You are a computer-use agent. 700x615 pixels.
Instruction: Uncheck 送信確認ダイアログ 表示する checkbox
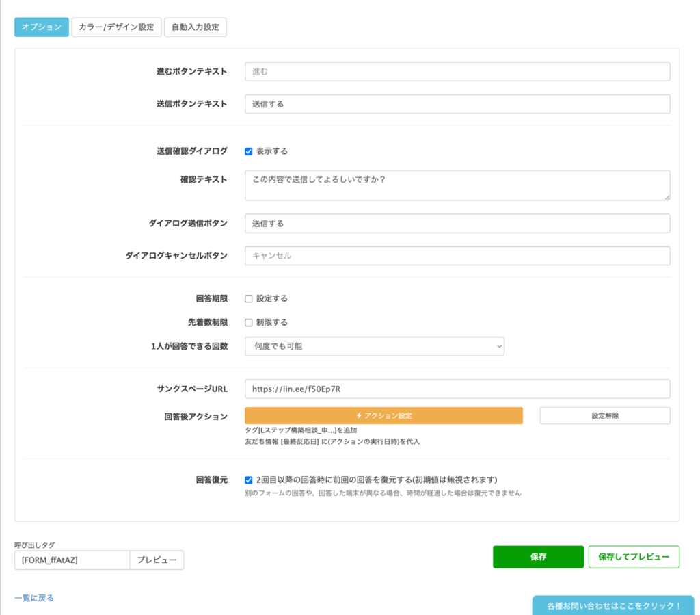[249, 151]
